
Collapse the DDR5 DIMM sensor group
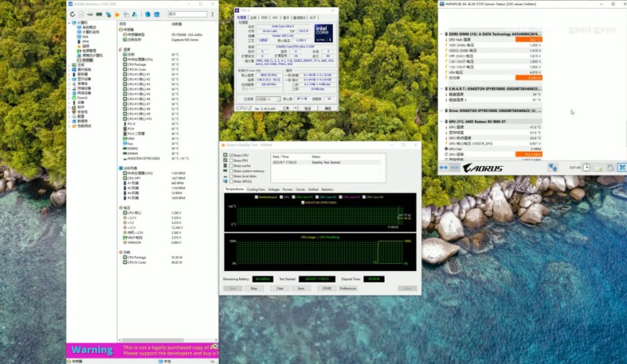[443, 34]
